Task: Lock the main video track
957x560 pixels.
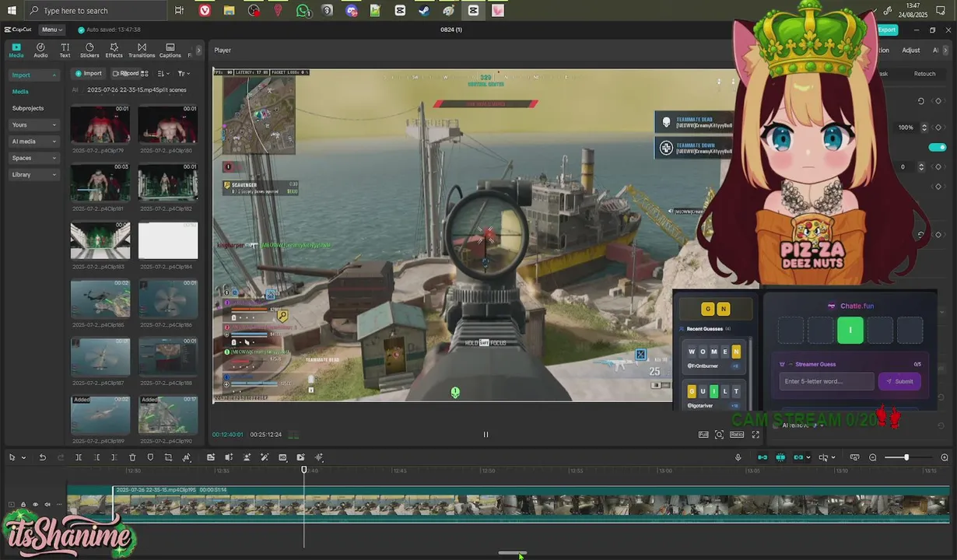Action: [23, 505]
